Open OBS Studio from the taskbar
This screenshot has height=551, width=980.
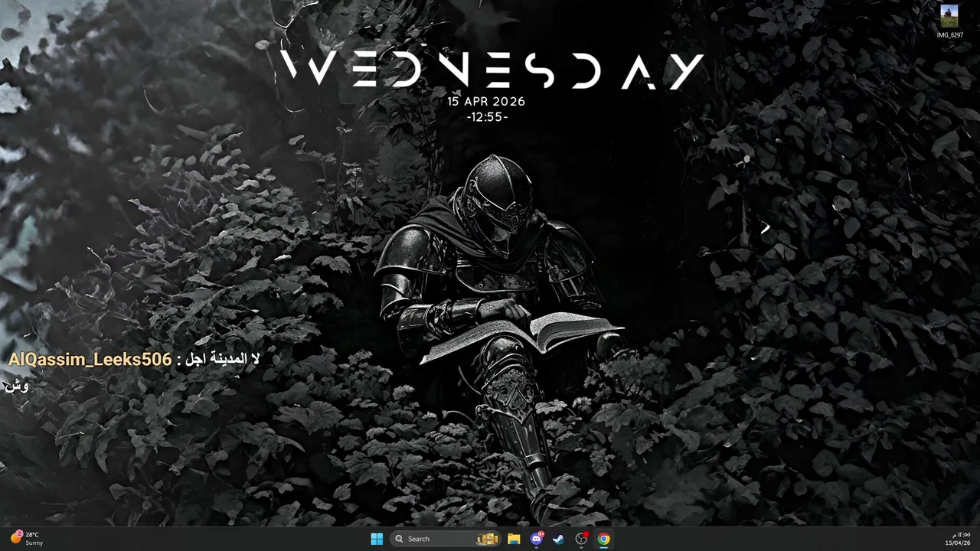pyautogui.click(x=581, y=539)
